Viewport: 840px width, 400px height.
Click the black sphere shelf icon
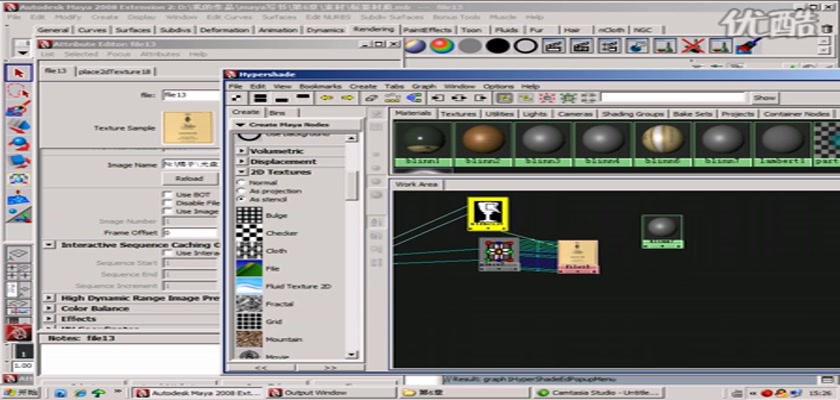coord(498,46)
